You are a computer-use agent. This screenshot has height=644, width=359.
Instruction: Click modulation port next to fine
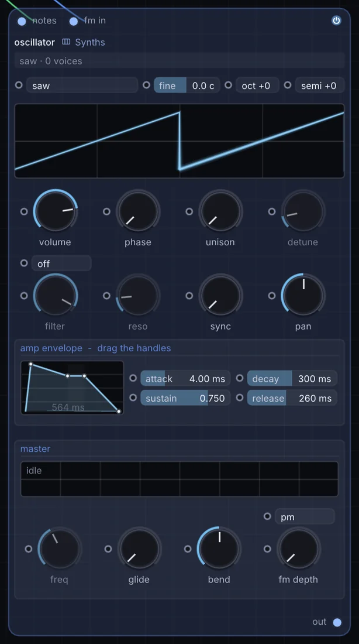tap(147, 85)
